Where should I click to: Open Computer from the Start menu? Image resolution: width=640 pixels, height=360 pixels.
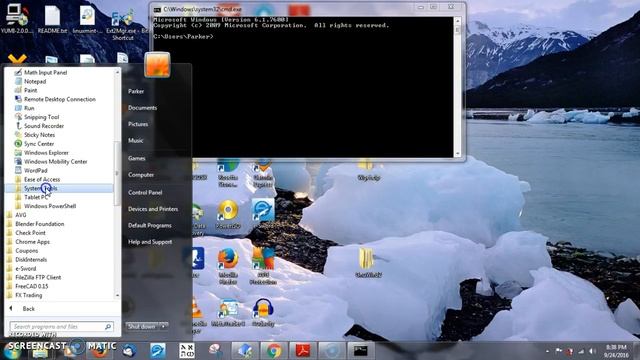[x=141, y=175]
